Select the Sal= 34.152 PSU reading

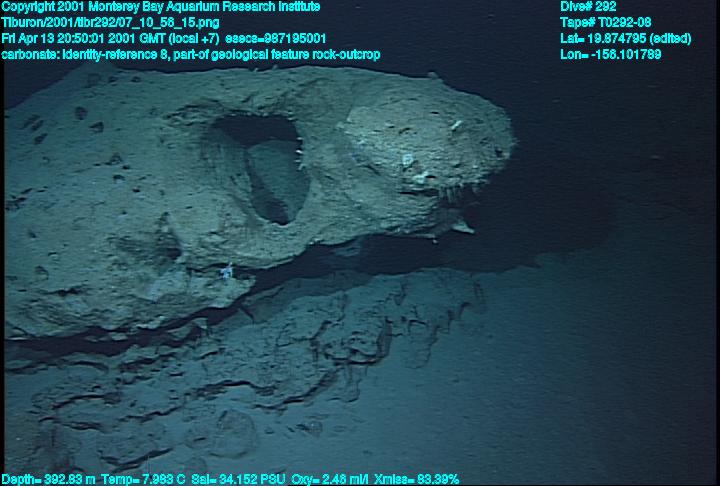pyautogui.click(x=238, y=480)
